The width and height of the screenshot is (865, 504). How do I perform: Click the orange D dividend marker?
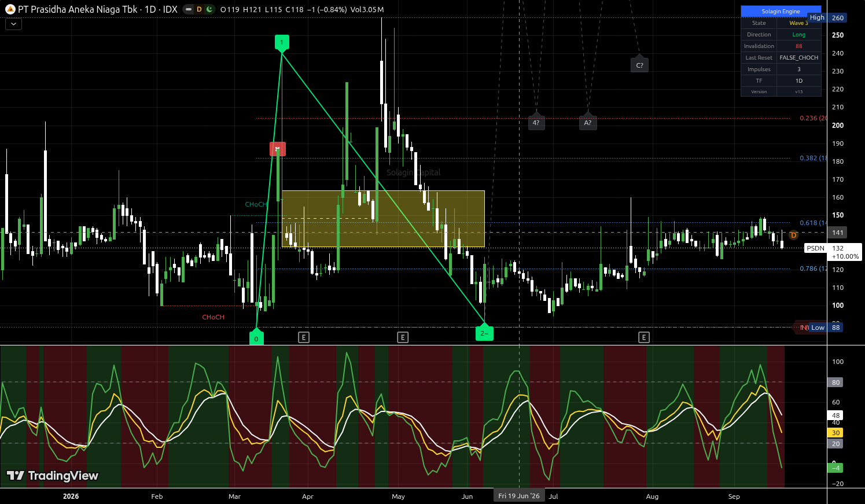tap(793, 235)
